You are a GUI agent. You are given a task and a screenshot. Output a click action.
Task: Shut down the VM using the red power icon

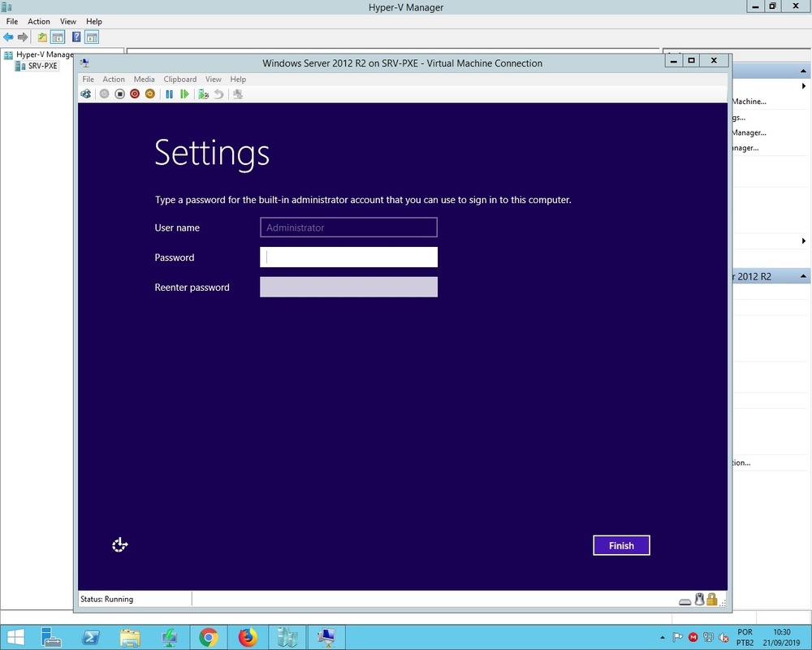135,93
